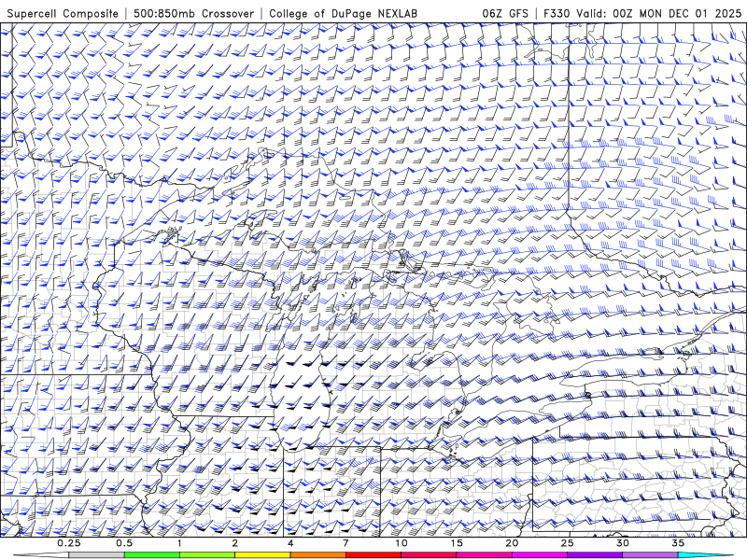Click the '35' legend value
The image size is (747, 560).
pos(678,543)
